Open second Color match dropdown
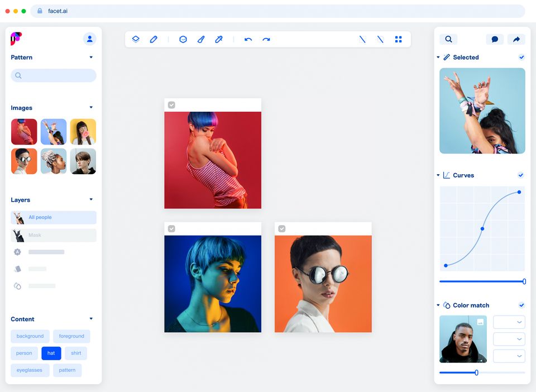 (x=509, y=339)
